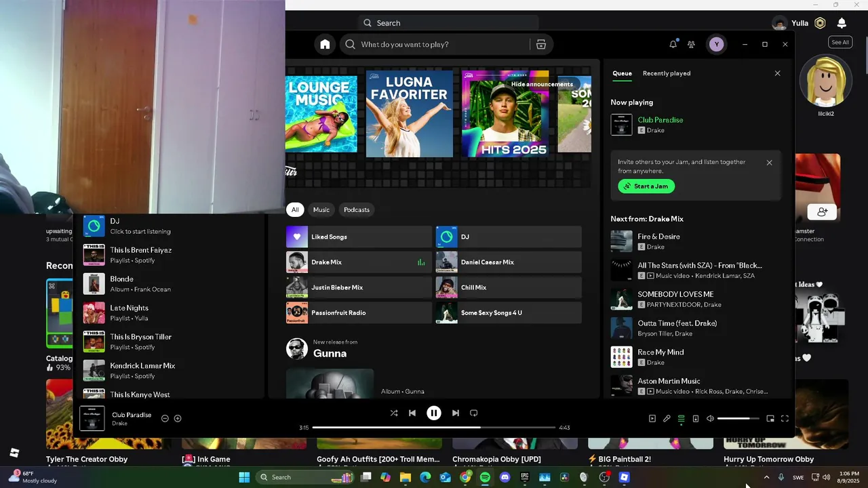Open Daniel Caesar Mix

point(509,262)
